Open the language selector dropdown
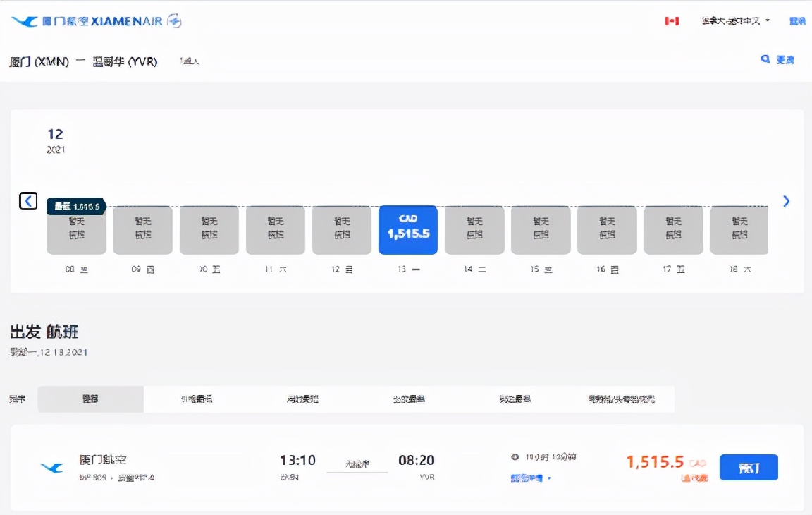 pos(733,20)
